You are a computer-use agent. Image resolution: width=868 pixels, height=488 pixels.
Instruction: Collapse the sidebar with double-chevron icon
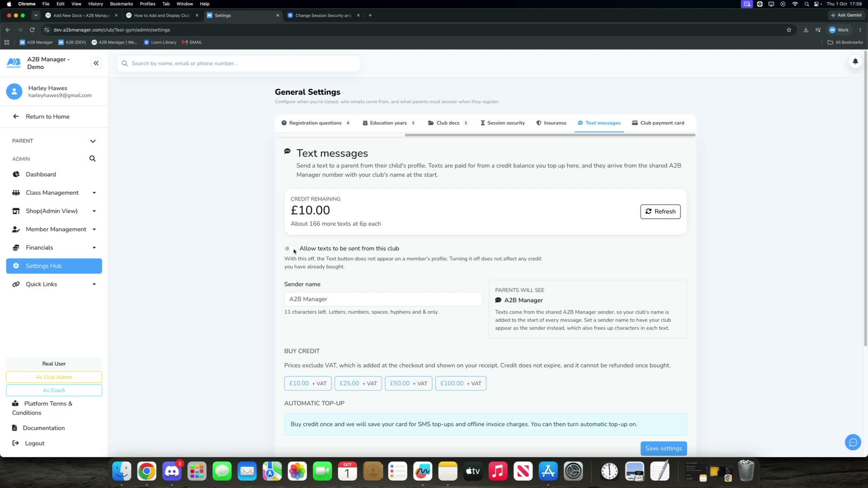tap(96, 63)
